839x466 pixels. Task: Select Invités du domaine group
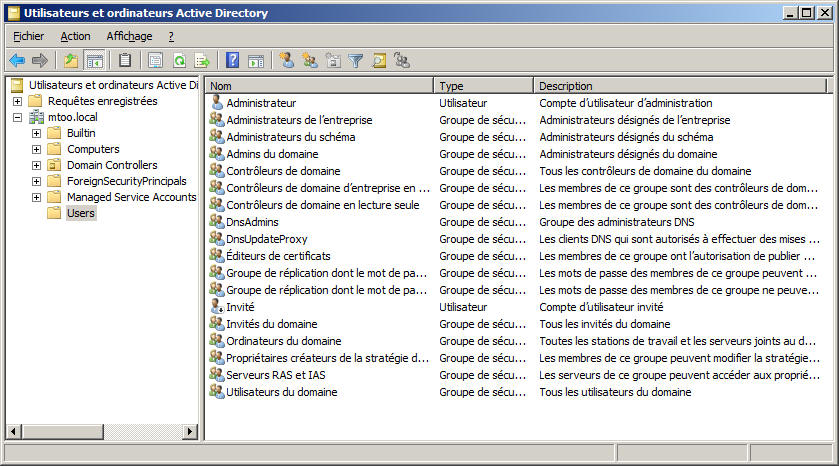[272, 324]
